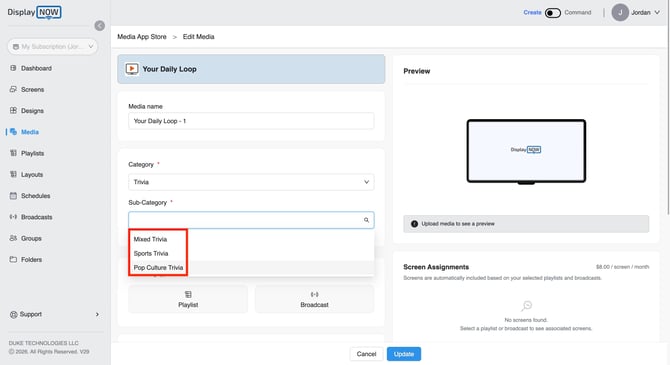Click the Layouts sidebar icon

click(x=13, y=174)
